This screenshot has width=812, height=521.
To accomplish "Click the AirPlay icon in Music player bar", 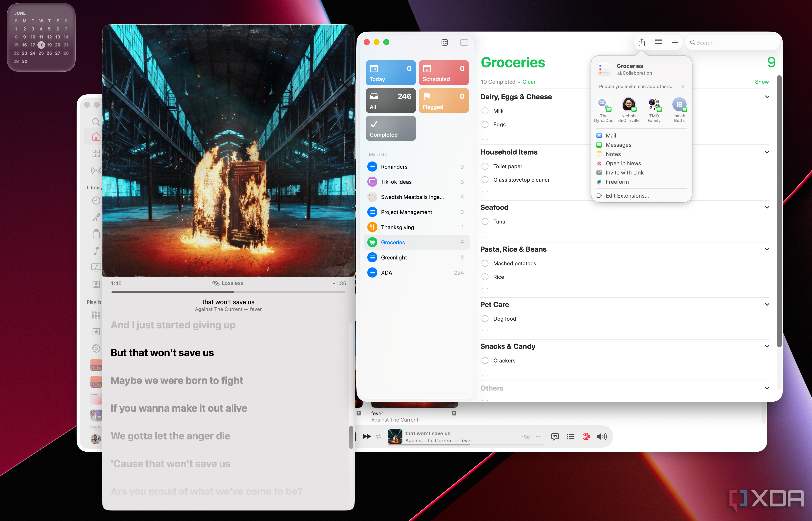I will [586, 436].
